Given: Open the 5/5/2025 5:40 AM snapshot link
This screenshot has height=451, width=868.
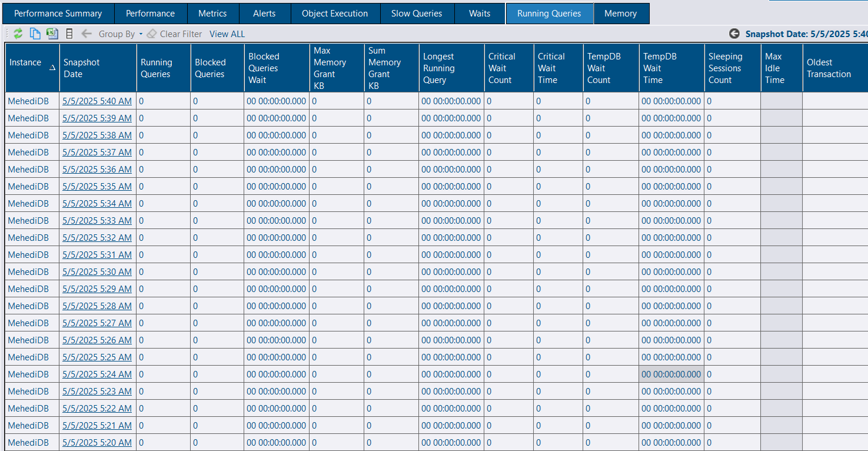Looking at the screenshot, I should 97,101.
